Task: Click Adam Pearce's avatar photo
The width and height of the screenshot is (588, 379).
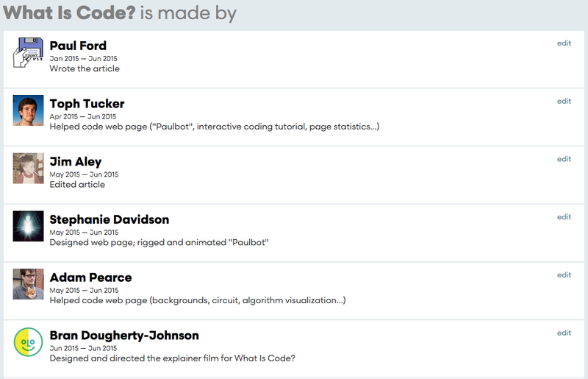Action: pos(28,284)
